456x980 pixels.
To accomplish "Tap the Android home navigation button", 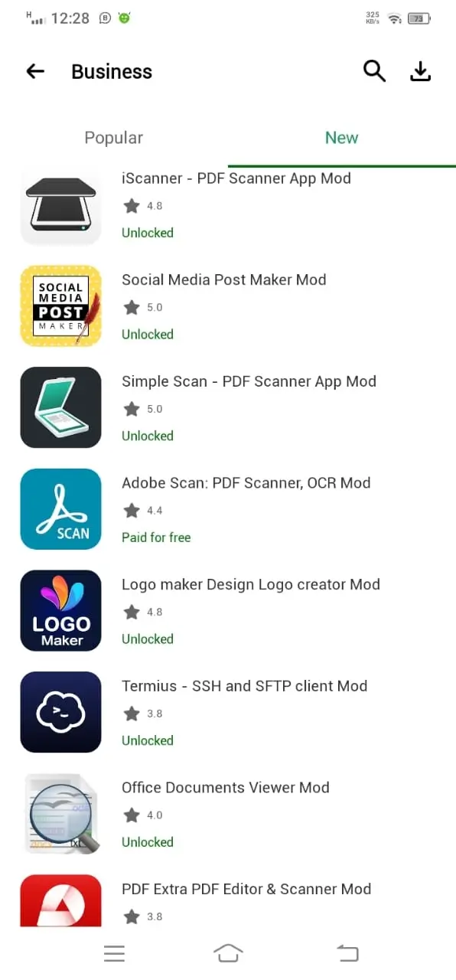I will [228, 953].
